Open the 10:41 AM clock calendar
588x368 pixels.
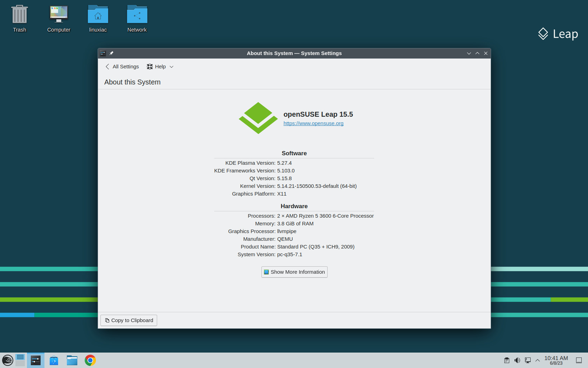tap(556, 360)
